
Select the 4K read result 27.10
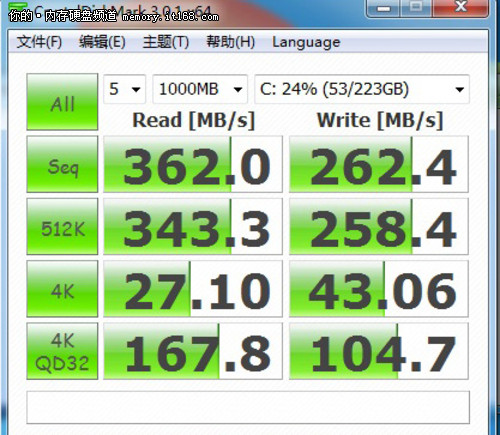tap(193, 289)
